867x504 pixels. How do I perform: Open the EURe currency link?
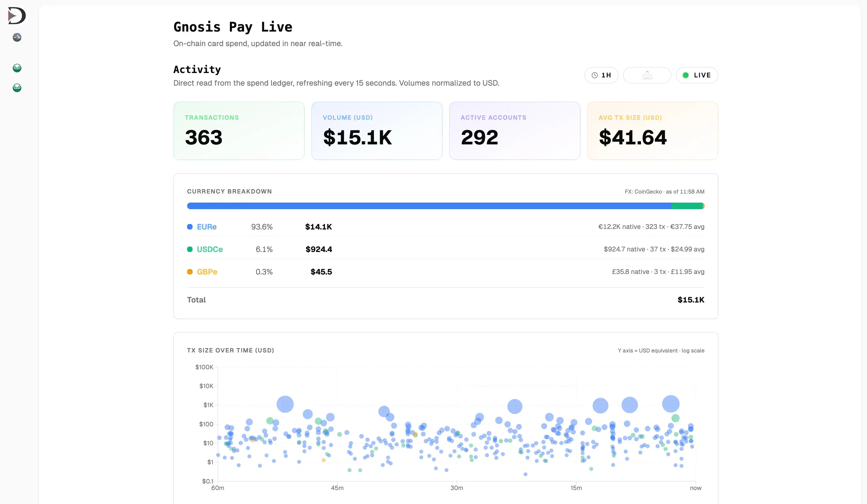tap(207, 227)
